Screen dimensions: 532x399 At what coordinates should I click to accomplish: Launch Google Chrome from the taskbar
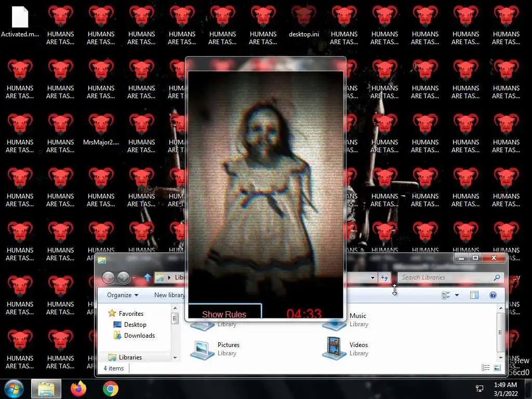(111, 389)
